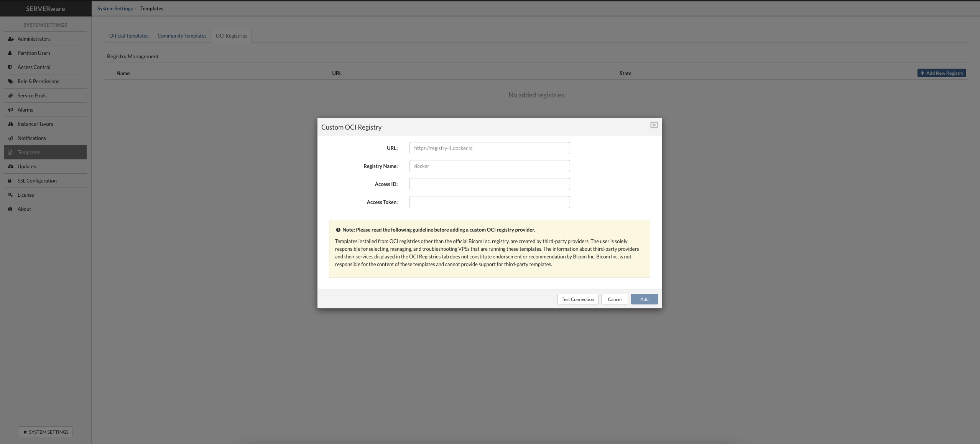Click the OCI Registries tab
The width and height of the screenshot is (980, 444).
(x=231, y=36)
